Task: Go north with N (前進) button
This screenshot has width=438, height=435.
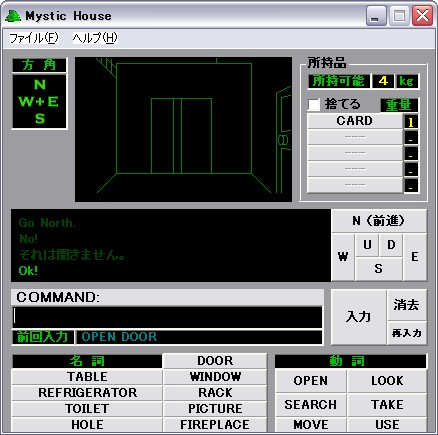Action: pyautogui.click(x=379, y=221)
